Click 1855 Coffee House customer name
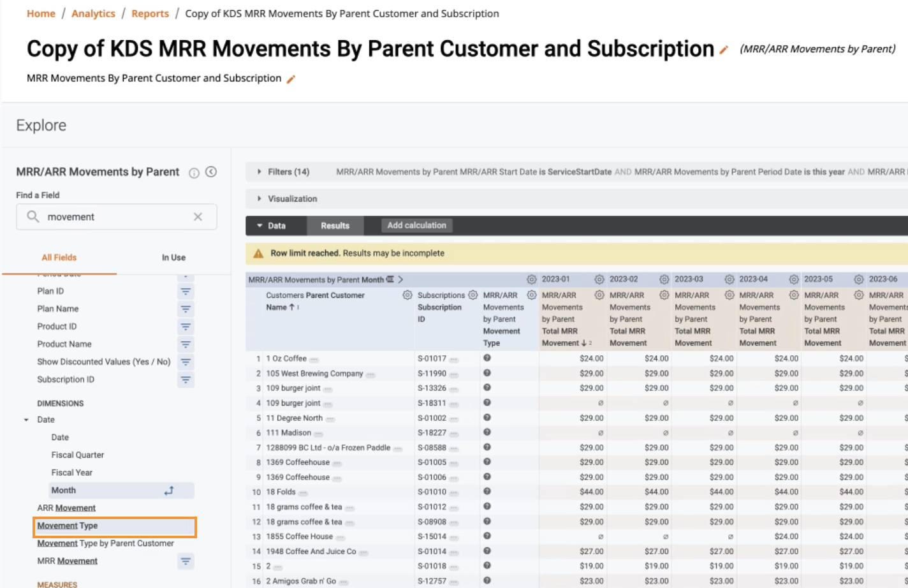This screenshot has width=908, height=588. point(300,536)
